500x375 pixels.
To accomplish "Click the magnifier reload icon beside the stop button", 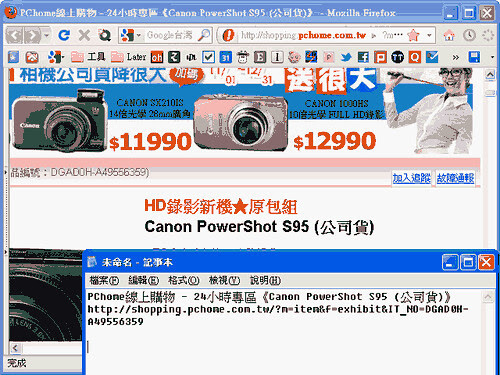I will pyautogui.click(x=105, y=35).
